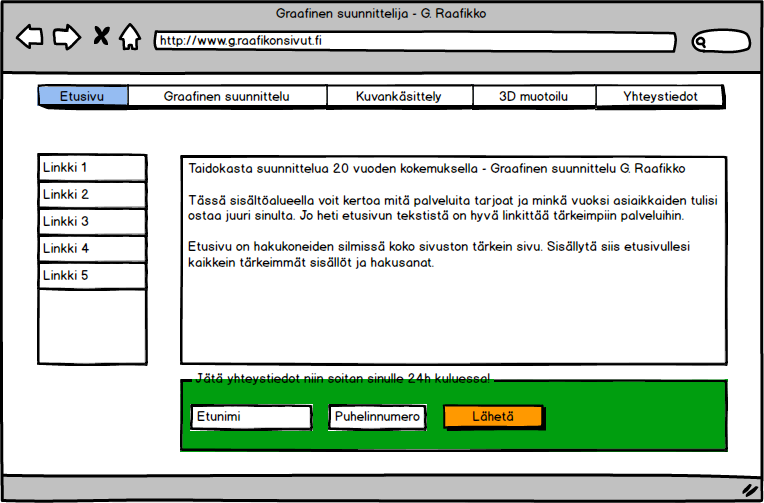Click the 'Jätä yhteystiedot niin soitan' form label
This screenshot has width=764, height=503.
click(x=343, y=379)
